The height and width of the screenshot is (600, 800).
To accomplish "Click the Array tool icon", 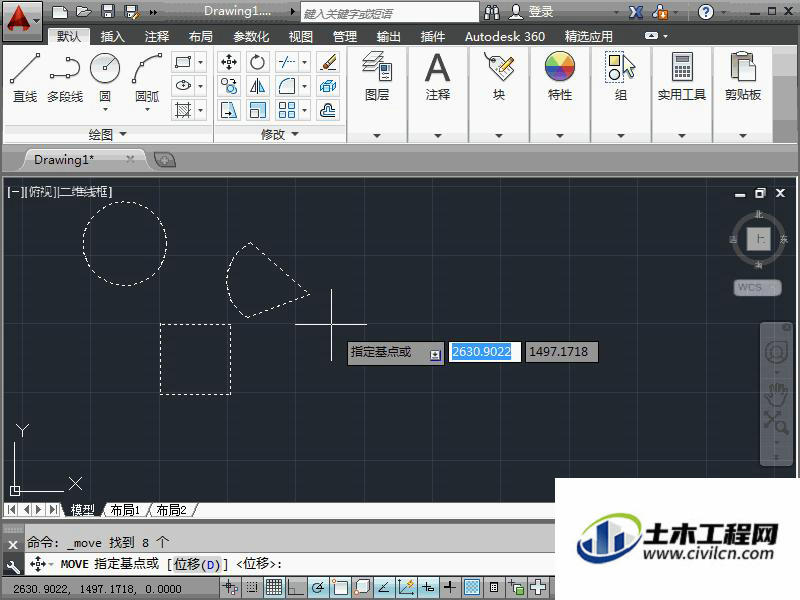I will coord(286,110).
